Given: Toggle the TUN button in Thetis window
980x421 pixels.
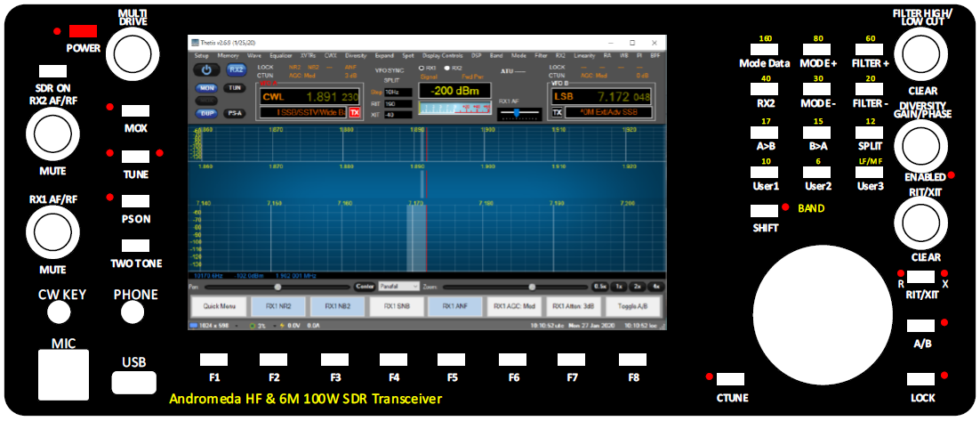Looking at the screenshot, I should tap(235, 88).
